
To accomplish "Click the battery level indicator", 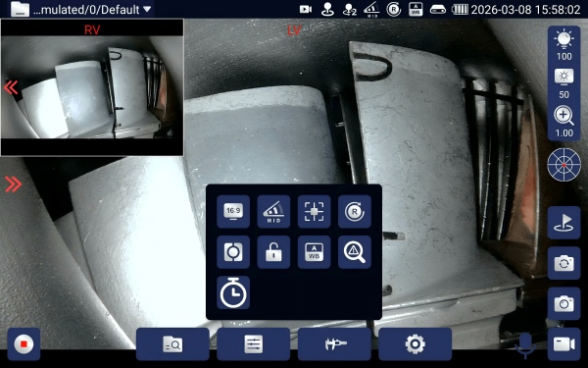I will pos(460,10).
